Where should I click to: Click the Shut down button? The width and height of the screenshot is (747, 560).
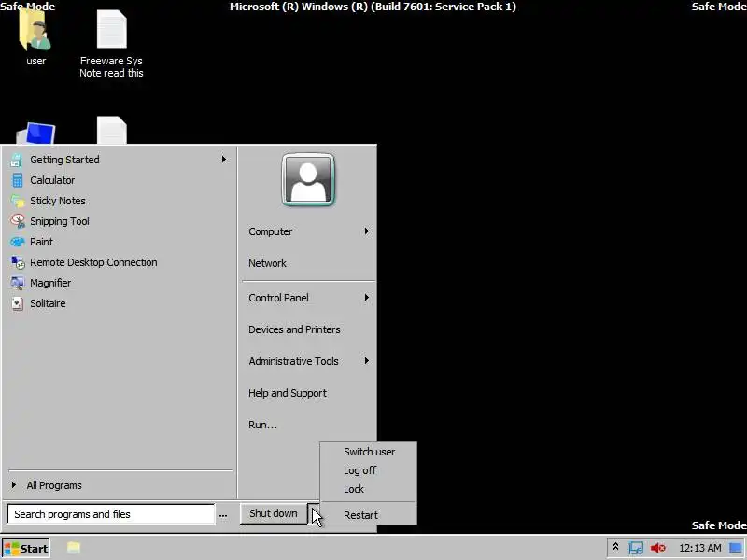(274, 513)
